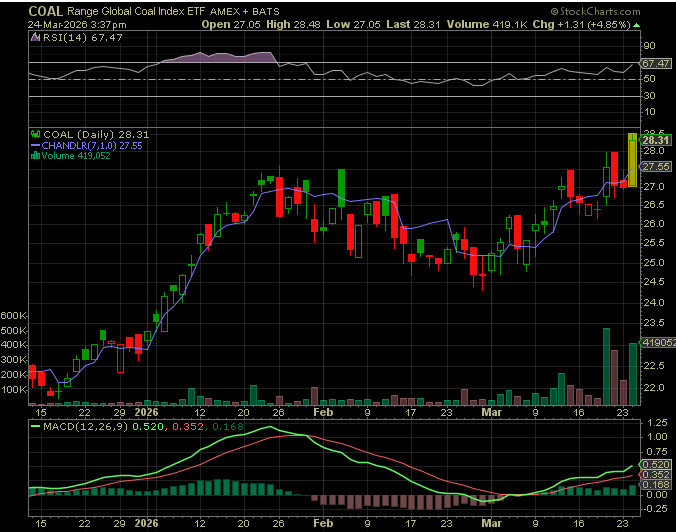Click the purple RSI indicator icon

click(x=35, y=38)
